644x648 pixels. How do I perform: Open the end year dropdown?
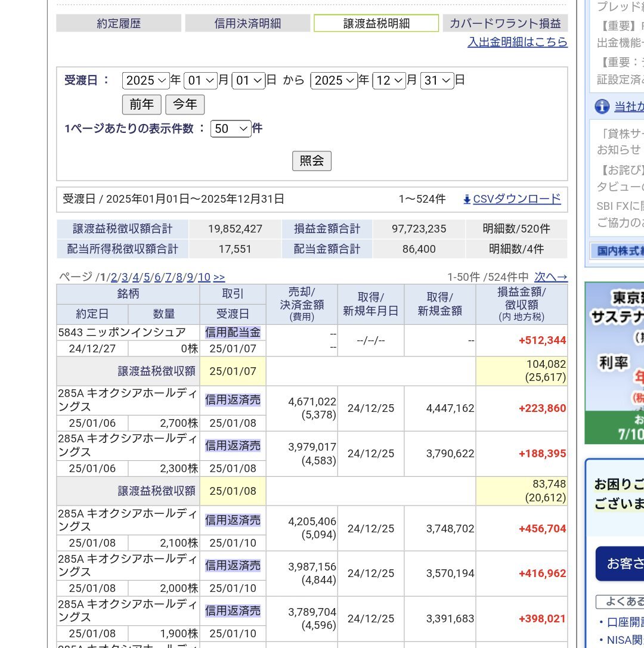[334, 80]
